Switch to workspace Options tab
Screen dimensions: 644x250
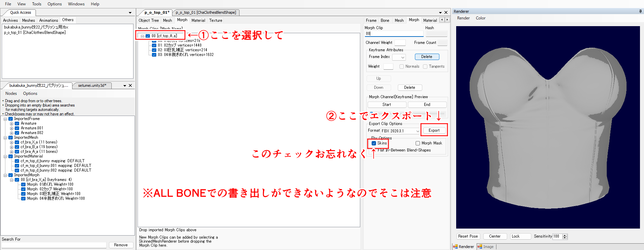click(30, 93)
